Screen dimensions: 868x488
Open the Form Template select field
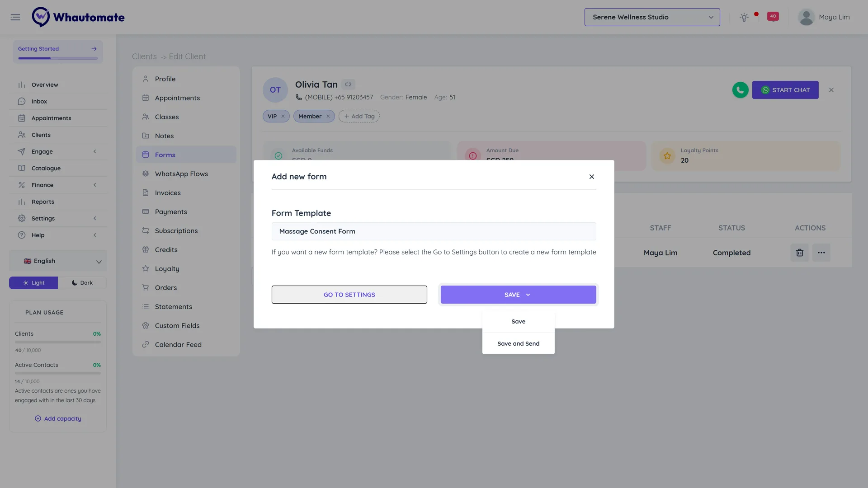coord(434,231)
